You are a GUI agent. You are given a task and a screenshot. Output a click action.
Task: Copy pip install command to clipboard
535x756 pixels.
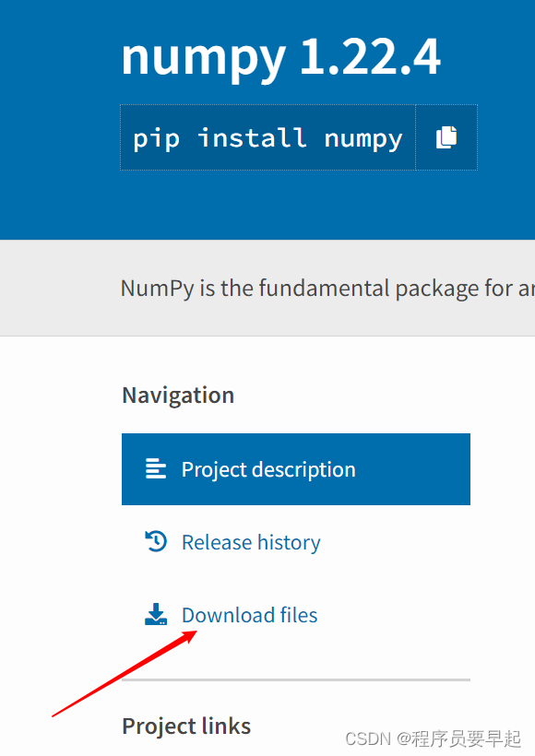[x=446, y=137]
